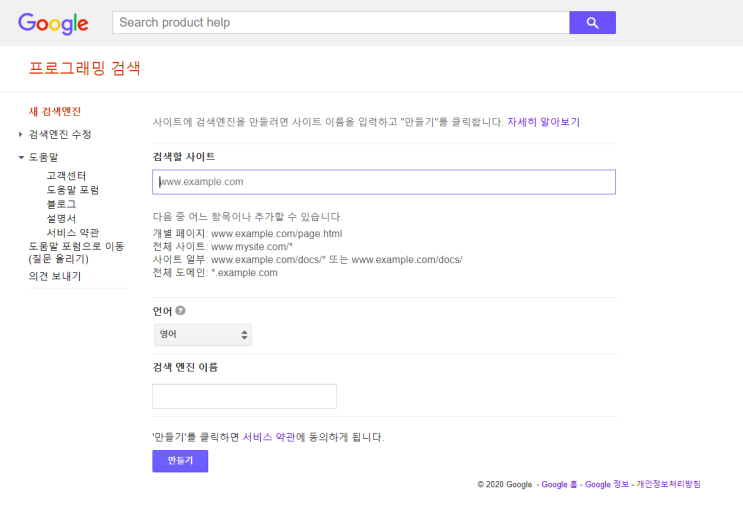Click the blue search magnifier button
The height and width of the screenshot is (512, 743).
point(592,23)
